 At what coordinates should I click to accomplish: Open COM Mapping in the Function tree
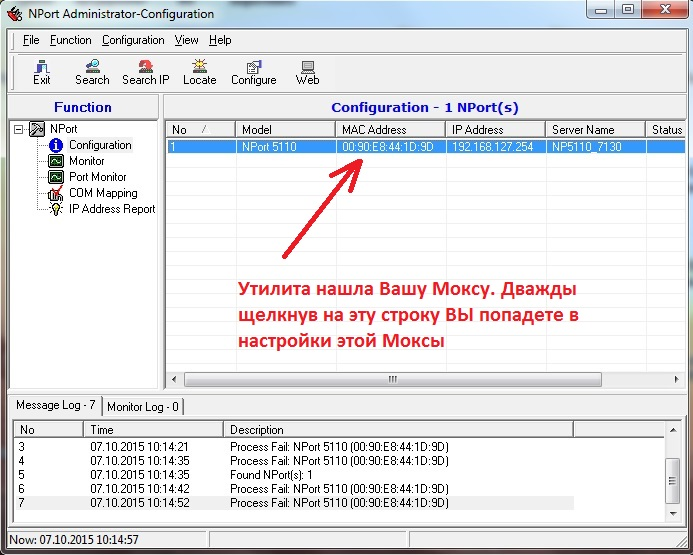102,193
